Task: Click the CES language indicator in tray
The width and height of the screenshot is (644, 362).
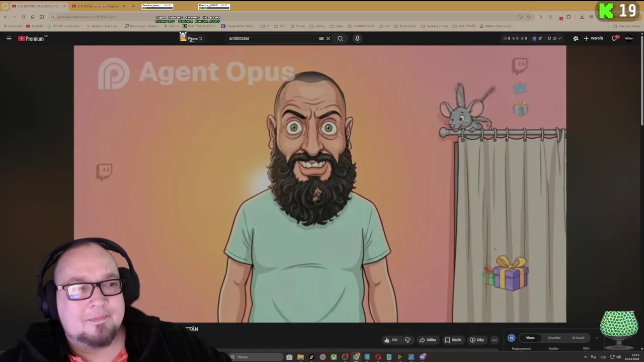Action: tap(603, 357)
